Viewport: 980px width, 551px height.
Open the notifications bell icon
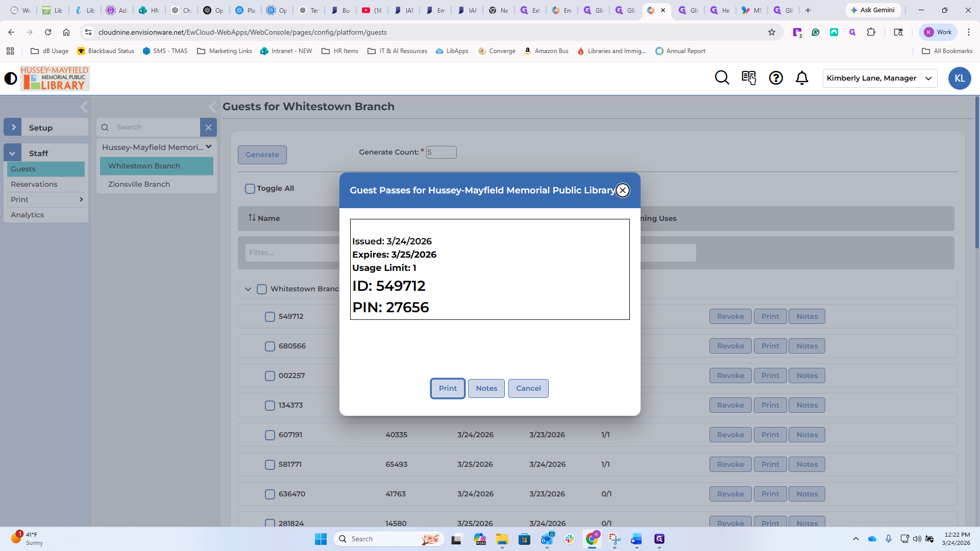[x=802, y=78]
